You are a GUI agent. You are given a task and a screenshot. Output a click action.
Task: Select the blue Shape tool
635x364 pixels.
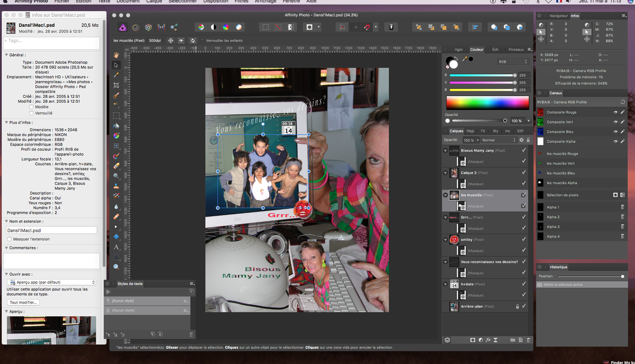[116, 237]
